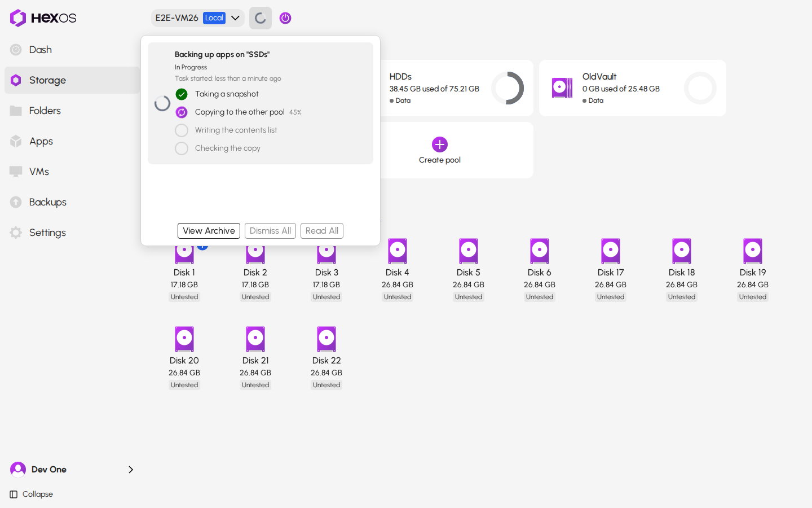Screen dimensions: 812x508
Task: Select the Disk 5 drive icon
Action: 469,251
